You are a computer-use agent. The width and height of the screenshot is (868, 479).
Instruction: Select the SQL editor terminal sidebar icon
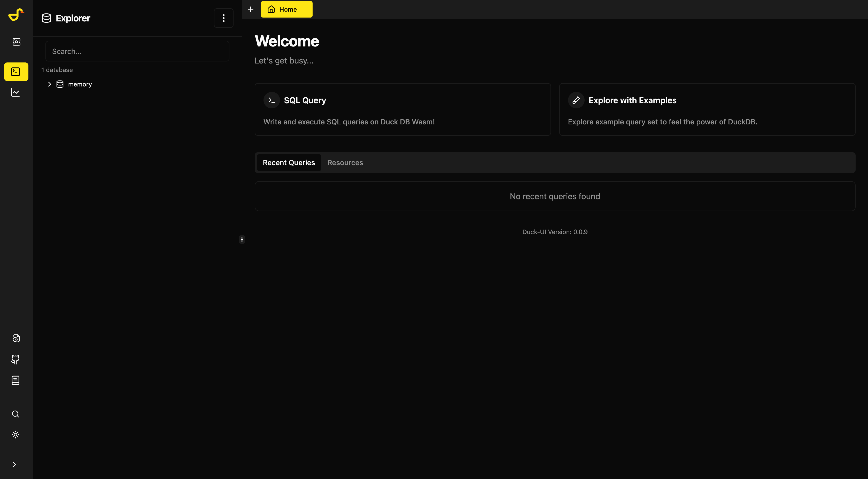pyautogui.click(x=16, y=72)
